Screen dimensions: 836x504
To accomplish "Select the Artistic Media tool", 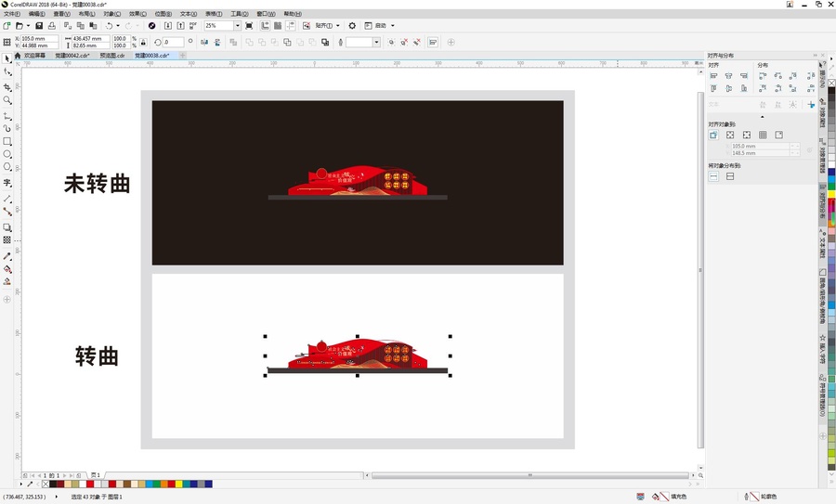I will pyautogui.click(x=7, y=128).
